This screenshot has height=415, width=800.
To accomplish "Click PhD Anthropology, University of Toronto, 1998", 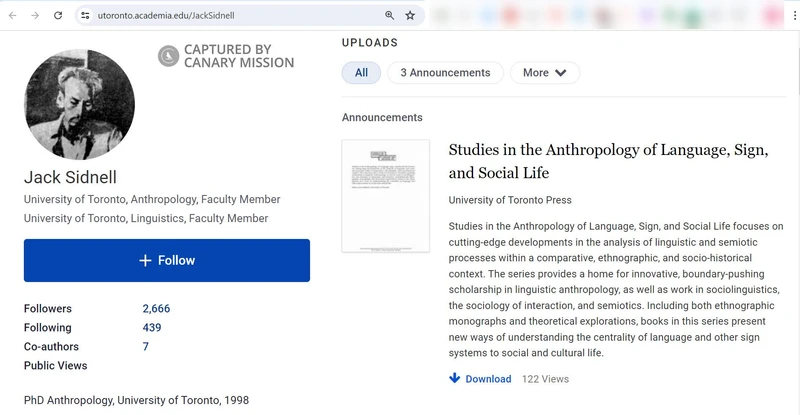I will (x=136, y=400).
